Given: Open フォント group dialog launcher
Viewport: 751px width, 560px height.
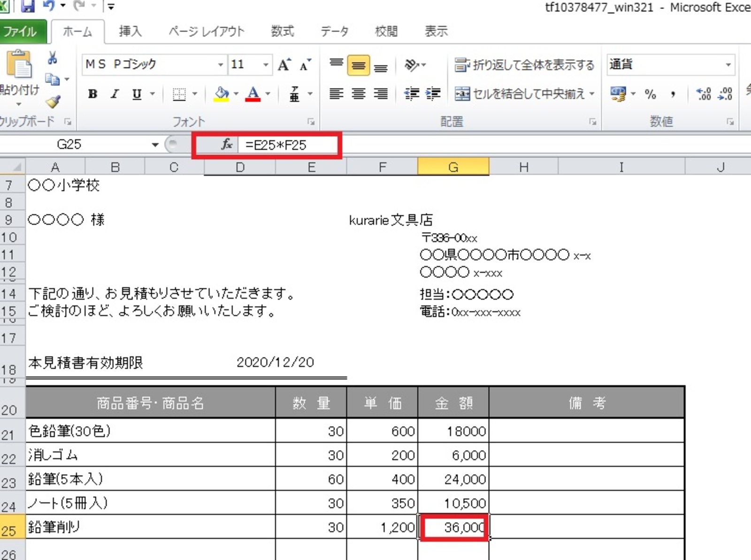Looking at the screenshot, I should tap(311, 122).
